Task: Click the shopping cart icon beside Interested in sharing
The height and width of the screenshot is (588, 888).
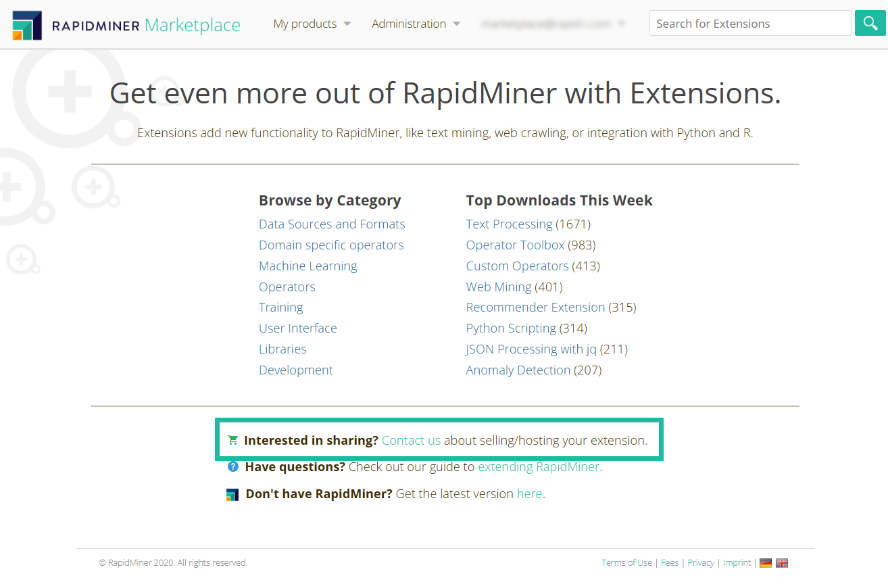Action: click(232, 439)
